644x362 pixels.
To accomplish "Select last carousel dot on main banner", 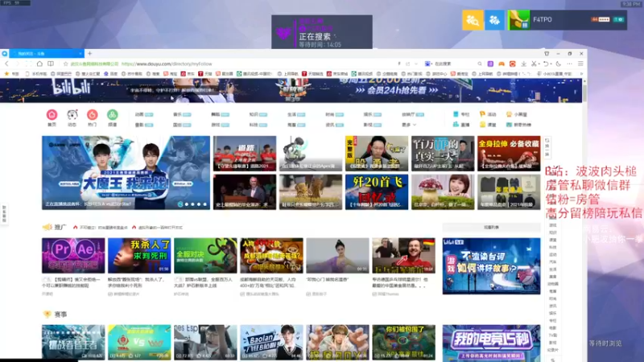I will pyautogui.click(x=205, y=204).
